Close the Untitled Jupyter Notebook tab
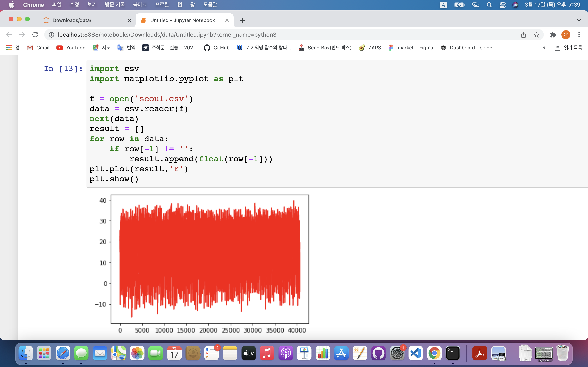 (x=227, y=20)
